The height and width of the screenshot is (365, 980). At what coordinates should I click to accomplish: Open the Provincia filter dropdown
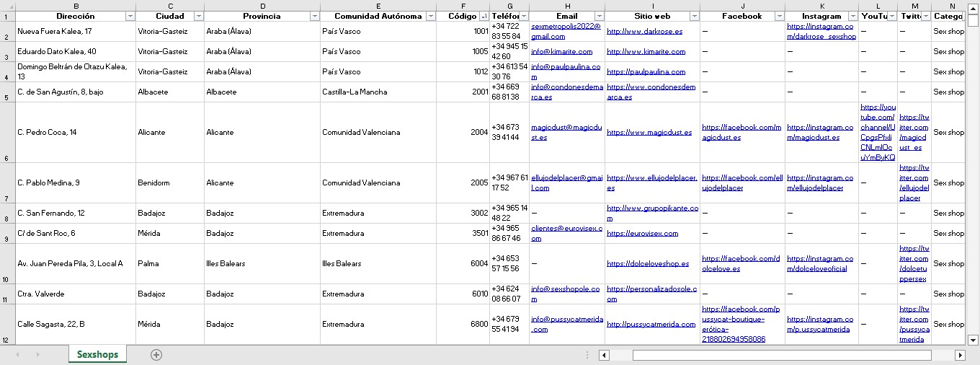[314, 16]
